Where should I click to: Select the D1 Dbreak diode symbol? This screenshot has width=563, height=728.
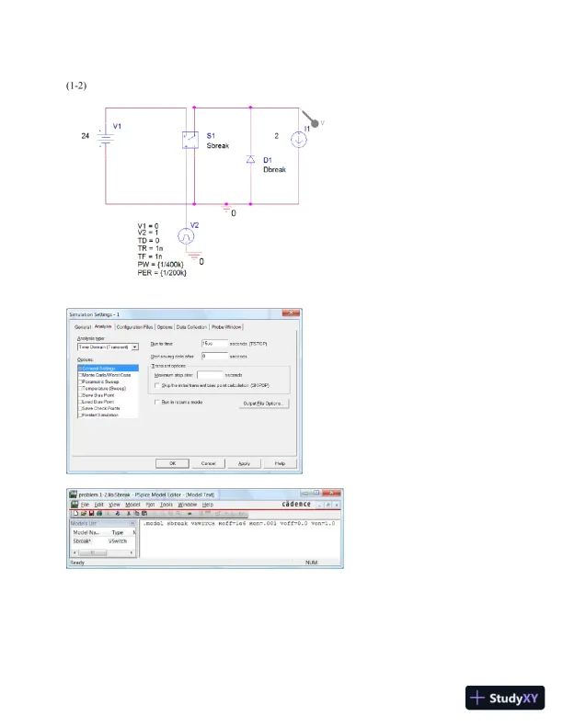[250, 160]
